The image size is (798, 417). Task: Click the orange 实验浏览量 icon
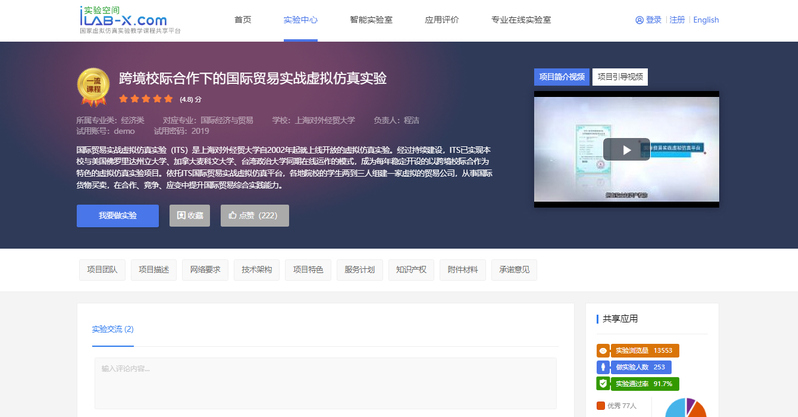pos(603,351)
